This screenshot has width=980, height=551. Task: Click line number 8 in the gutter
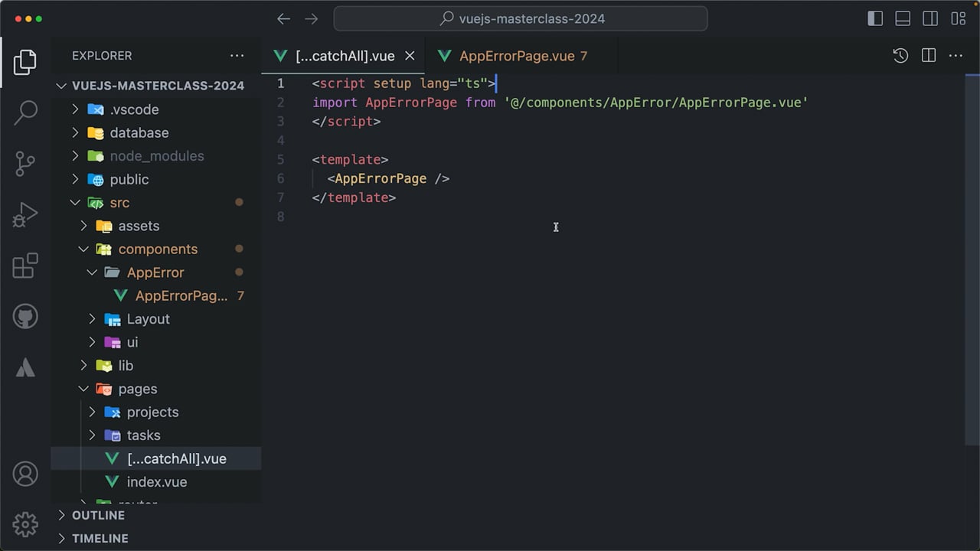pyautogui.click(x=280, y=217)
